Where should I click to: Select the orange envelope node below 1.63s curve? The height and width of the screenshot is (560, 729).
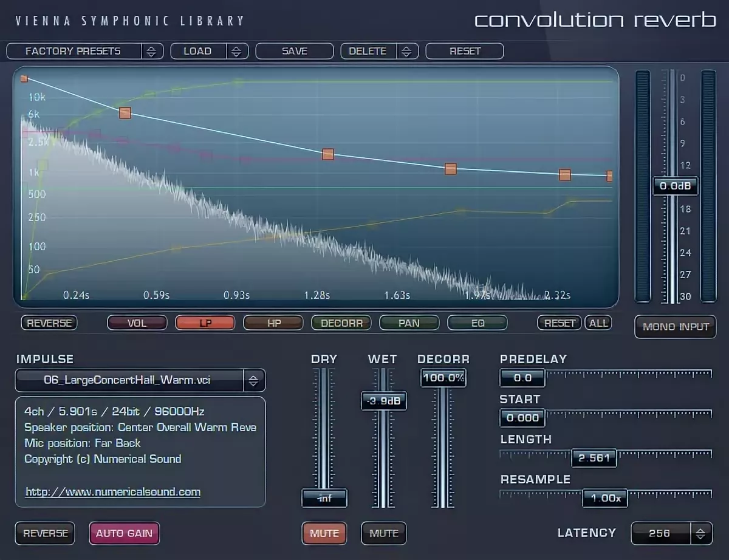tap(451, 169)
